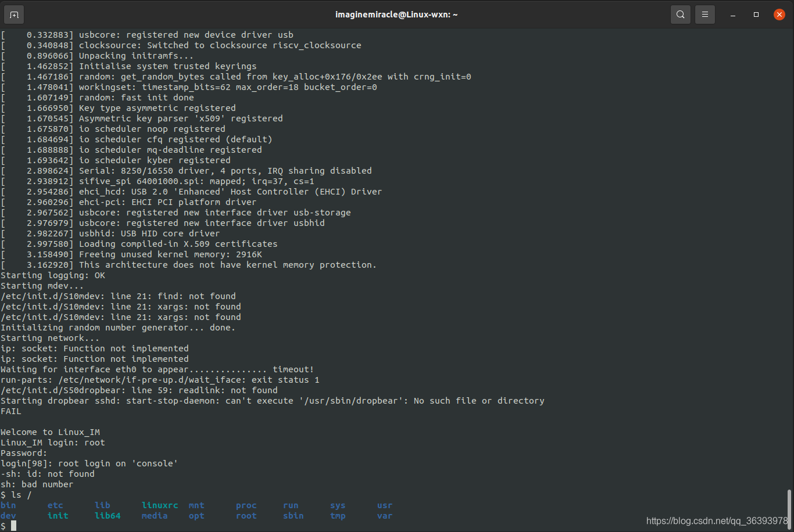Click the 'random: fast init done' line
794x532 pixels.
[98, 98]
